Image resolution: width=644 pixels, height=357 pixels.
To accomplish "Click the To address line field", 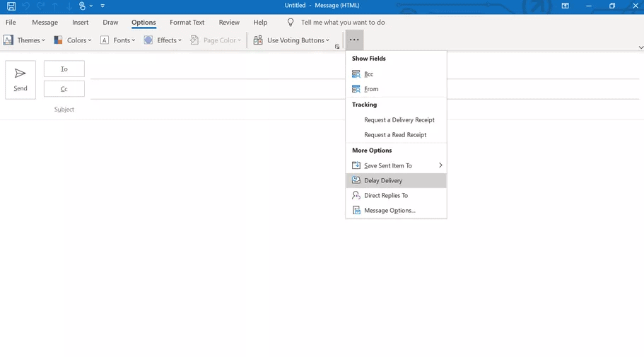I will coord(365,69).
